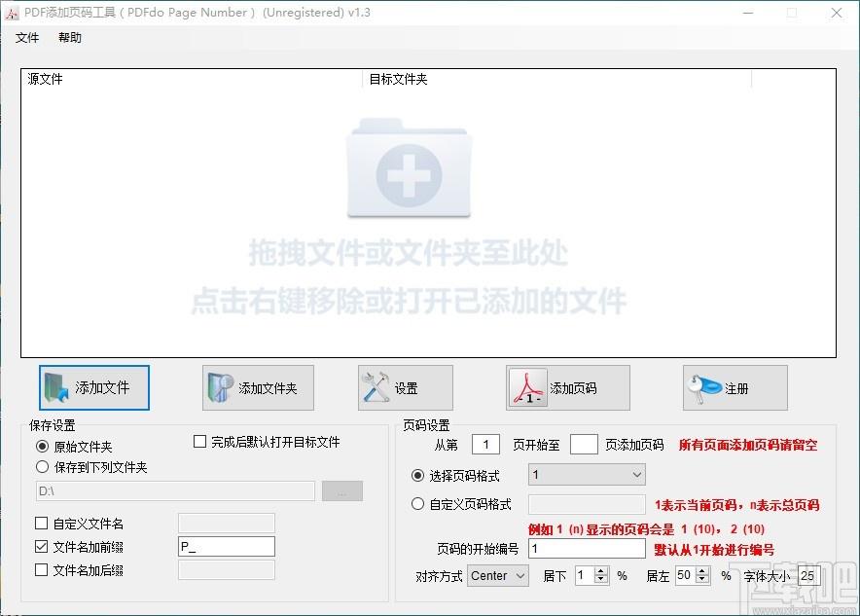Image resolution: width=860 pixels, height=616 pixels.
Task: Open the 文件 menu
Action: coord(27,37)
